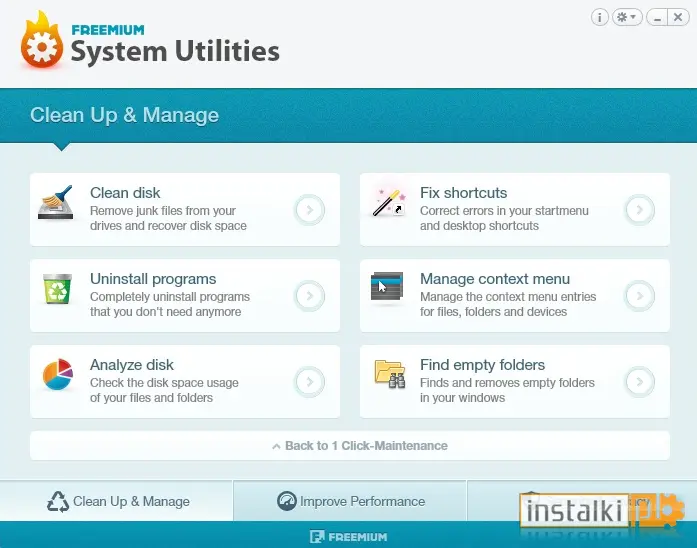Launch Clean disk via its arrow button
The width and height of the screenshot is (697, 548).
coord(309,209)
